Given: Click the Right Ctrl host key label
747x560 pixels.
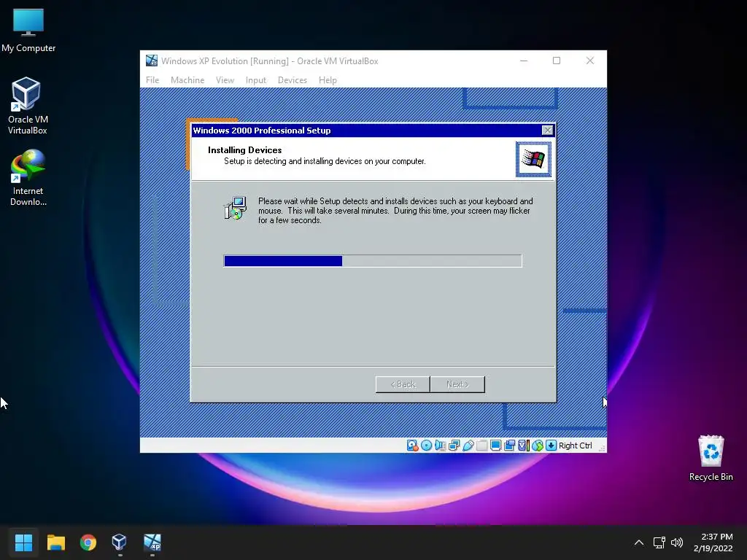Looking at the screenshot, I should click(575, 446).
